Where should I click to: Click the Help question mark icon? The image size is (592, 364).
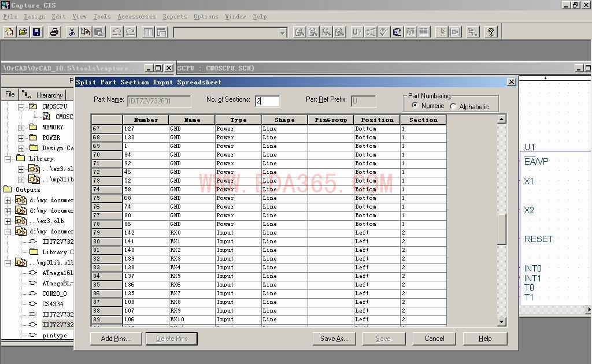490,32
